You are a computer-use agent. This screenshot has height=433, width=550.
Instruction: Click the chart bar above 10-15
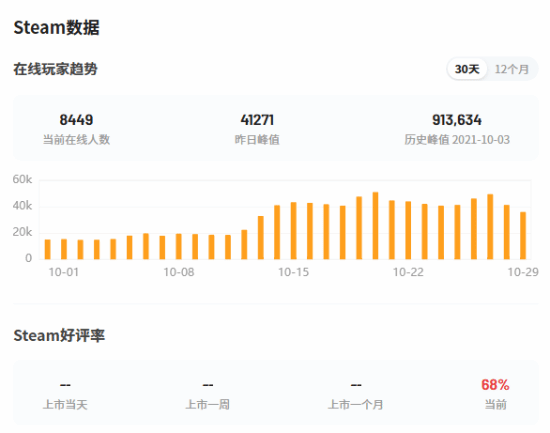click(x=294, y=231)
